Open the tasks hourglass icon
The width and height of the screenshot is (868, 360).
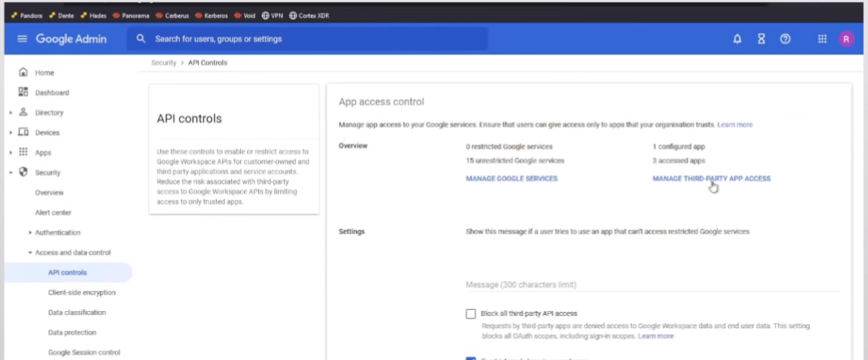pyautogui.click(x=761, y=39)
